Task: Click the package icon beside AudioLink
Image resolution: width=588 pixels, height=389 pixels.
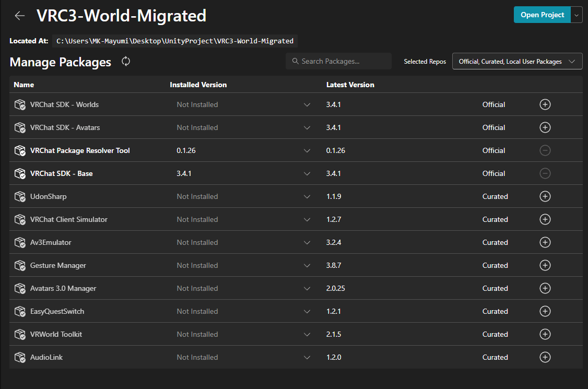Action: point(20,357)
